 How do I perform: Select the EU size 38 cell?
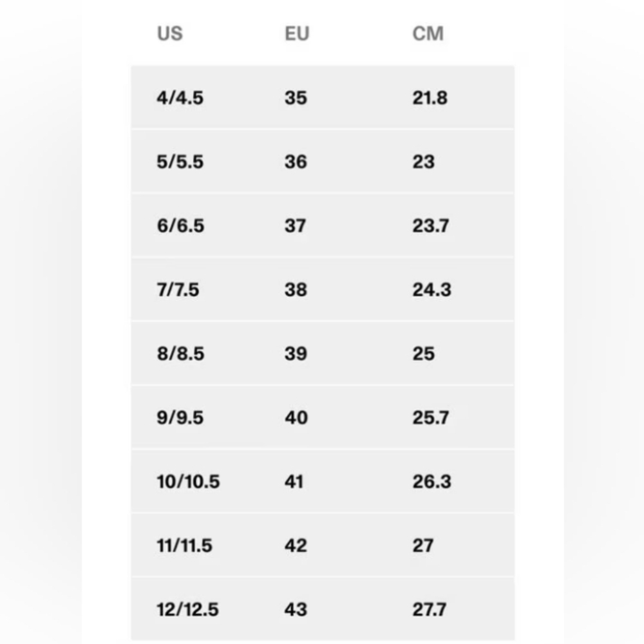[x=296, y=290]
